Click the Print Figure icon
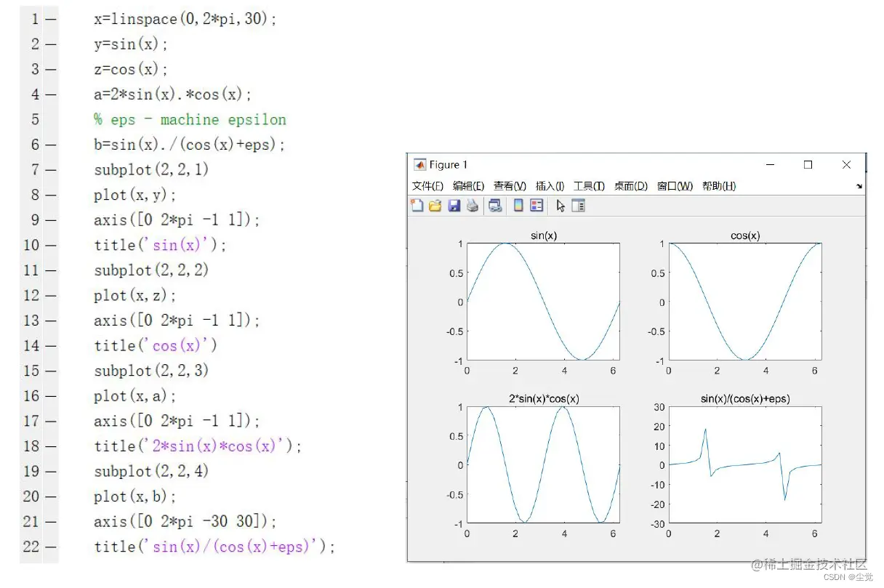The height and width of the screenshot is (588, 884). coord(473,206)
